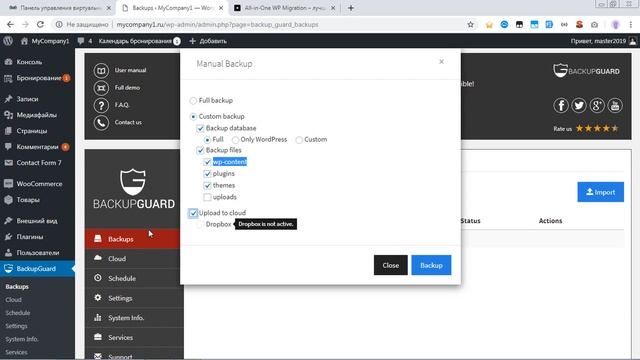Viewport: 640px width, 360px height.
Task: Click the black Close button
Action: [390, 265]
